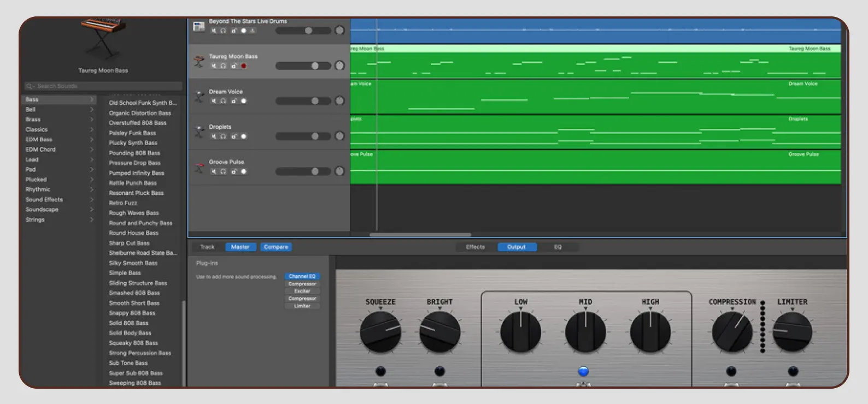
Task: Enable record on Dream Voice track
Action: pos(244,101)
